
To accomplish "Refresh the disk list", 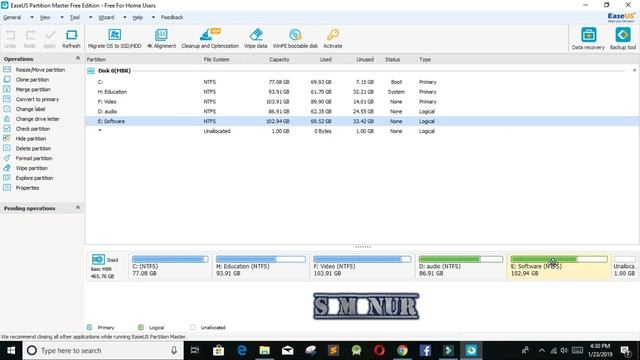I will point(71,39).
